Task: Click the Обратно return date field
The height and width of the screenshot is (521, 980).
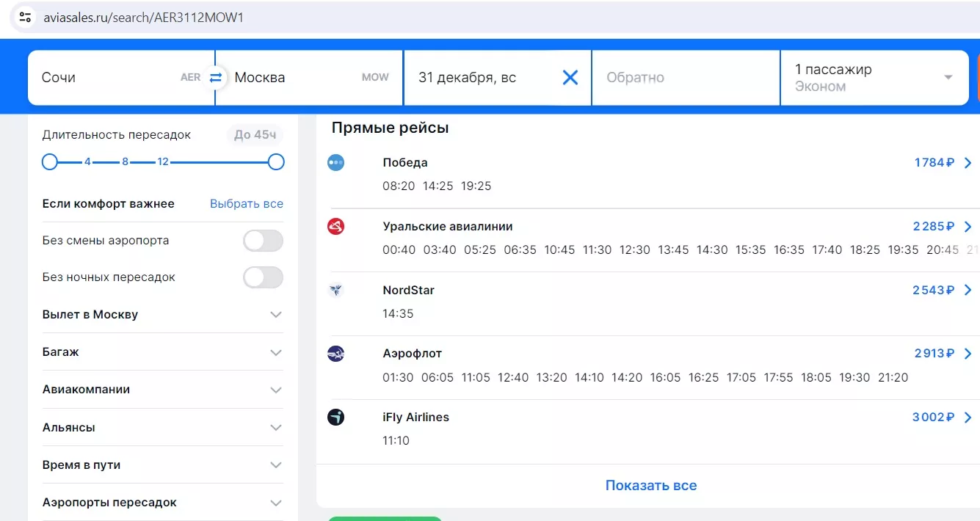Action: click(x=684, y=78)
